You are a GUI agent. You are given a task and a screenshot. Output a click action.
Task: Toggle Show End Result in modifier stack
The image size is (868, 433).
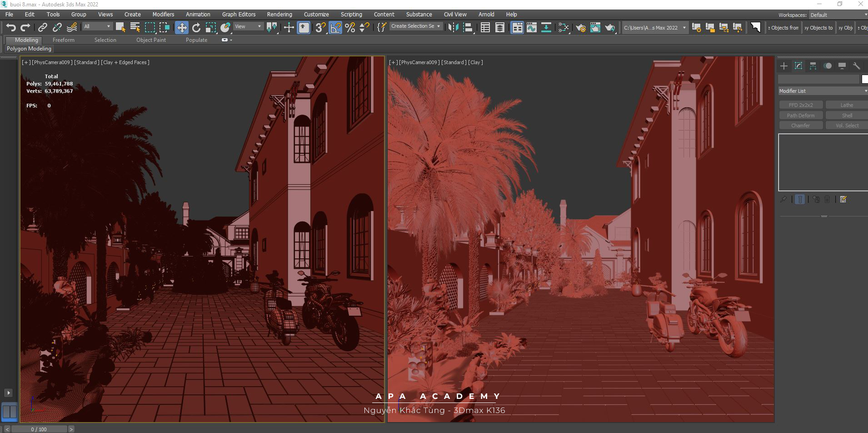tap(800, 199)
